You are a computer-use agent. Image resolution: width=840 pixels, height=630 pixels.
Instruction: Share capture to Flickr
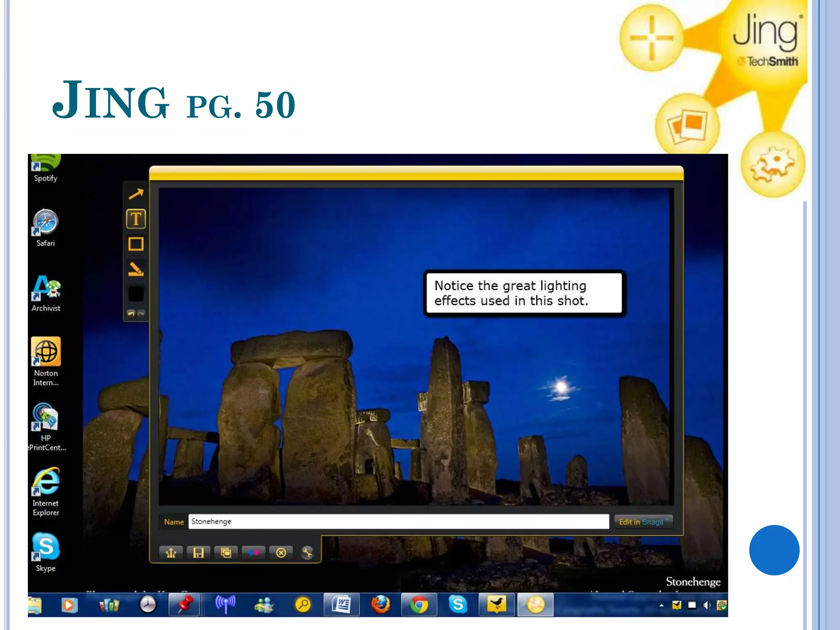[x=253, y=553]
